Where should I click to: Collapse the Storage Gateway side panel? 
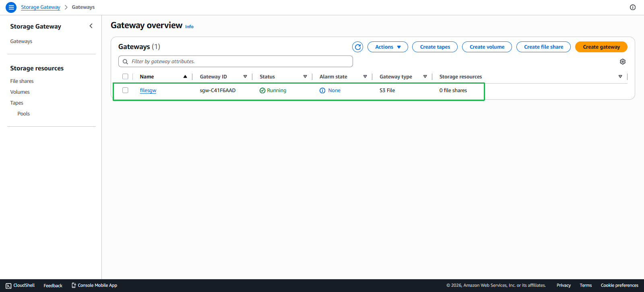(91, 26)
